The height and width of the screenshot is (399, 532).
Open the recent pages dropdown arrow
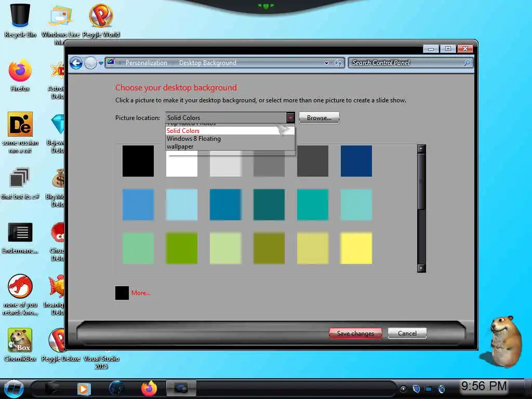pos(101,63)
